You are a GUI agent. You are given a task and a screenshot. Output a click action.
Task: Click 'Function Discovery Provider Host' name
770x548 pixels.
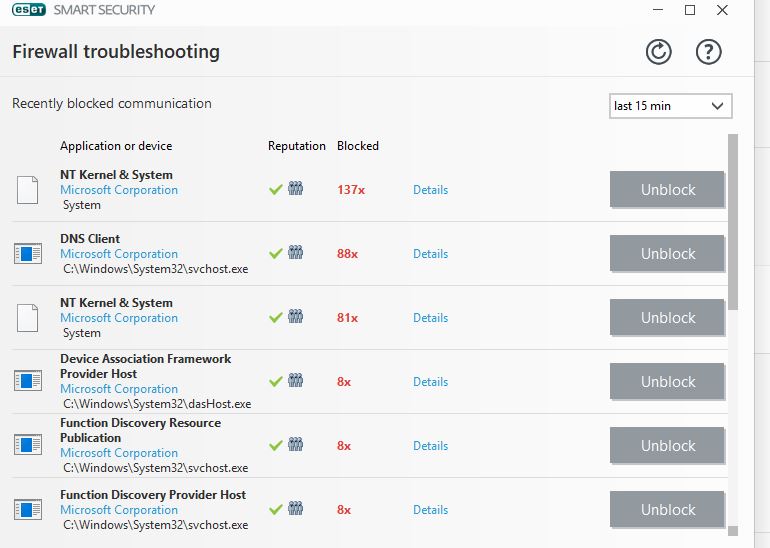coord(153,494)
